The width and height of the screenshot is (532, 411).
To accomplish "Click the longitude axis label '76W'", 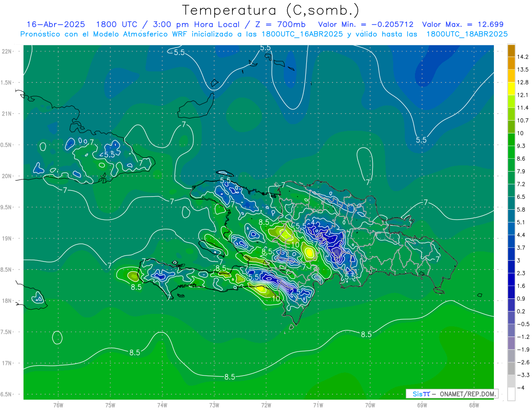I will click(x=58, y=405).
